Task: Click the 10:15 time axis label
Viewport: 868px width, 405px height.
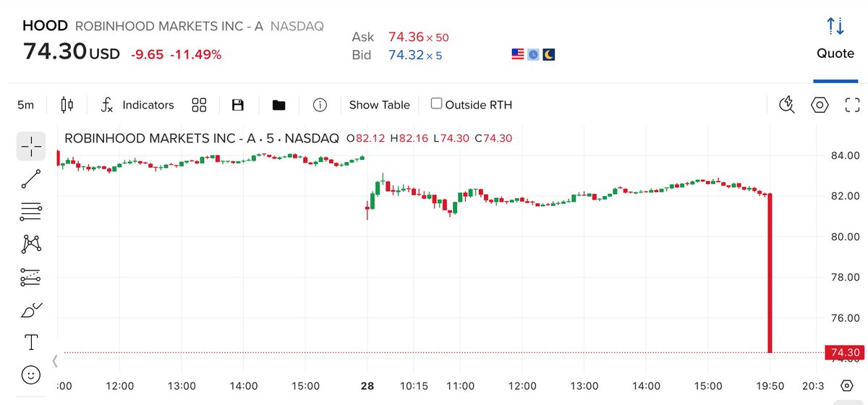Action: click(414, 385)
